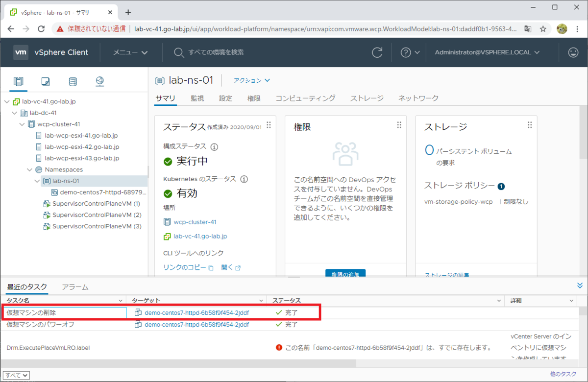Open new browser tab plus button
This screenshot has height=382, width=588.
(128, 12)
